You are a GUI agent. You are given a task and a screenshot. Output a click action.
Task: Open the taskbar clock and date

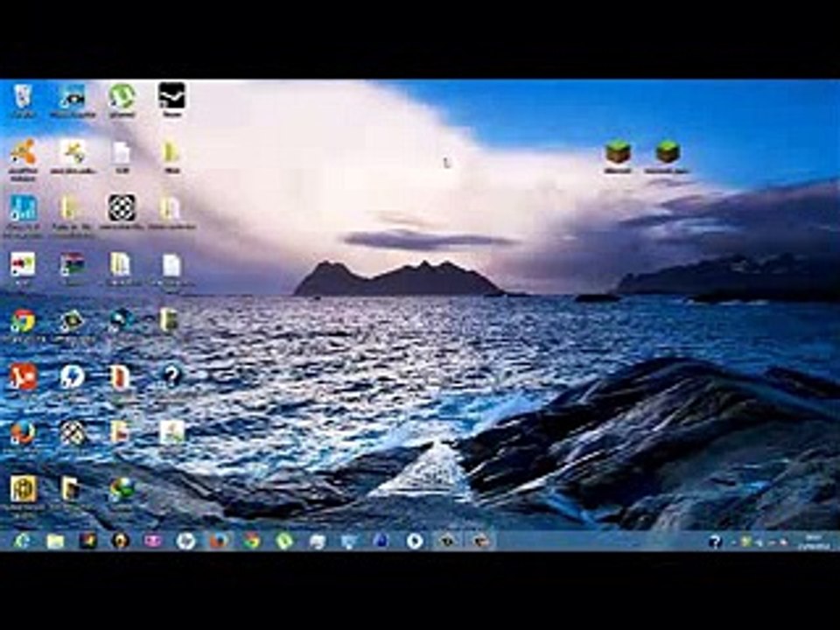[814, 541]
